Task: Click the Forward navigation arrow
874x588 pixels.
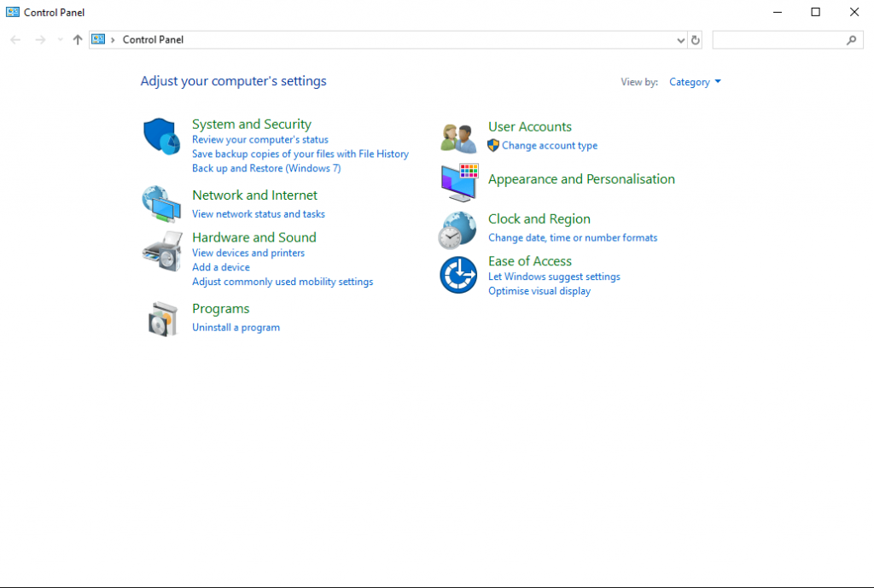Action: pos(40,39)
